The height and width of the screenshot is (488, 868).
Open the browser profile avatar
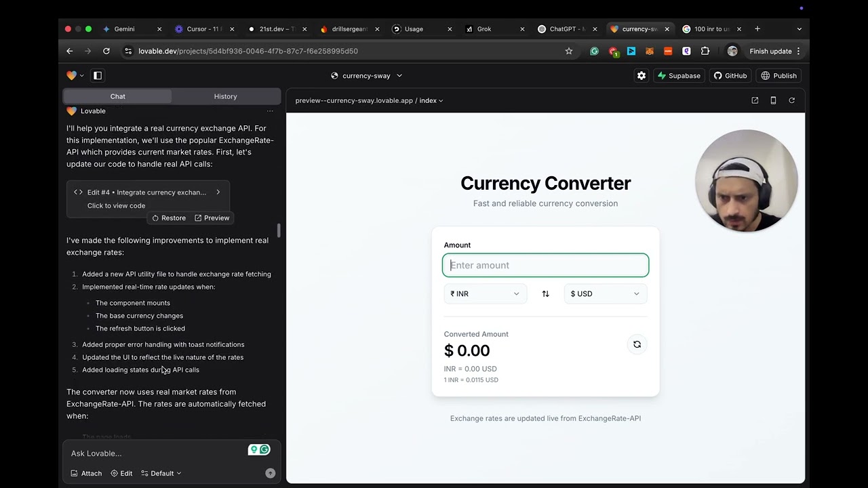pos(732,51)
